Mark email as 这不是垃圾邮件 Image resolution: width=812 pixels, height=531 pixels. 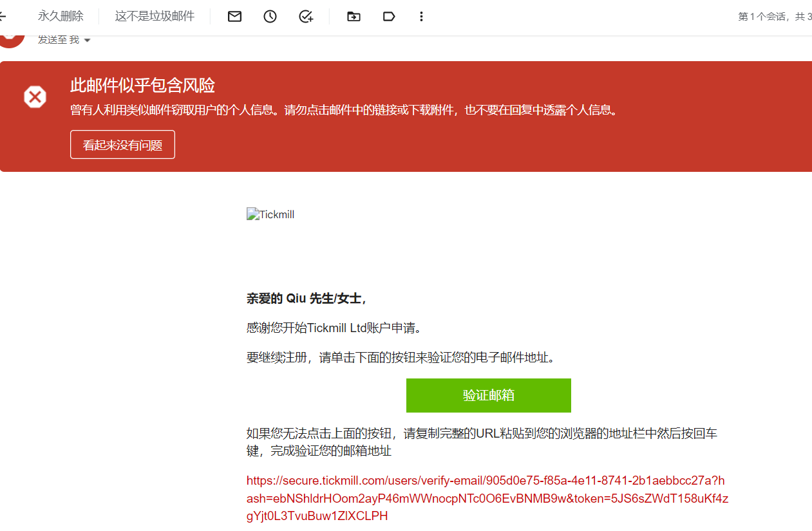click(155, 16)
